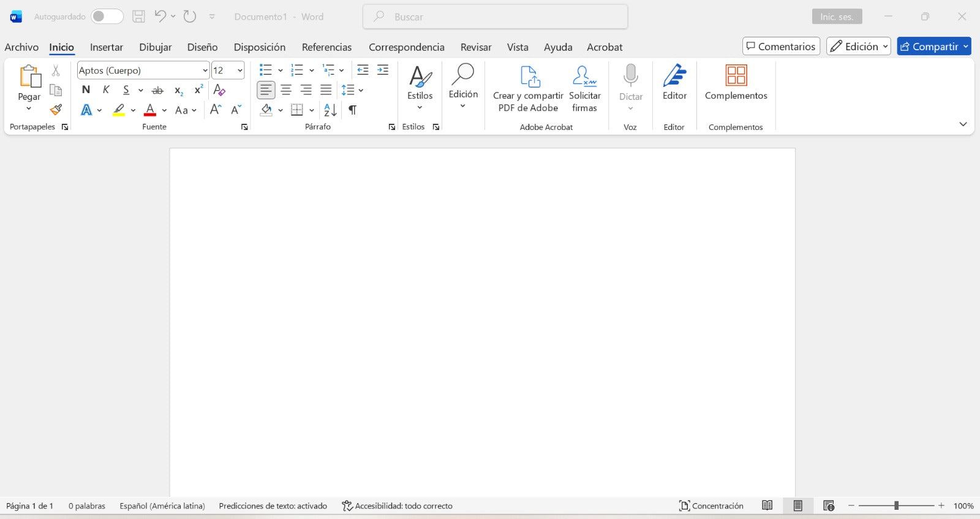Screen dimensions: 980x519
Task: Apply strikethrough formatting
Action: 157,90
